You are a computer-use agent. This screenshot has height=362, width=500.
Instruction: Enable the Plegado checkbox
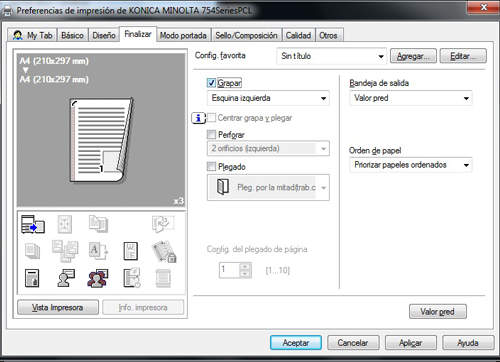point(211,166)
